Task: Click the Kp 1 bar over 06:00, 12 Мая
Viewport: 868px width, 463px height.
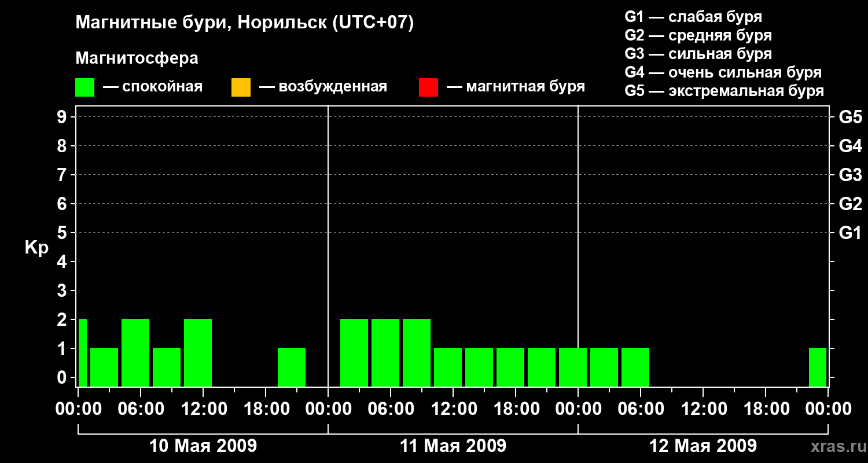Action: (635, 367)
